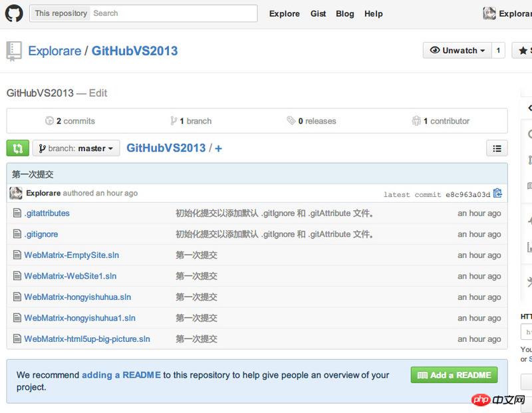Click the GitHubVS2013 repository title link
The image size is (532, 413).
(135, 51)
